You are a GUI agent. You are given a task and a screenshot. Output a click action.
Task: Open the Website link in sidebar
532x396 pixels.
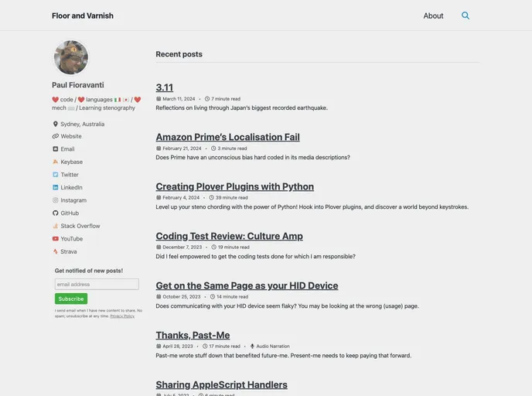71,137
